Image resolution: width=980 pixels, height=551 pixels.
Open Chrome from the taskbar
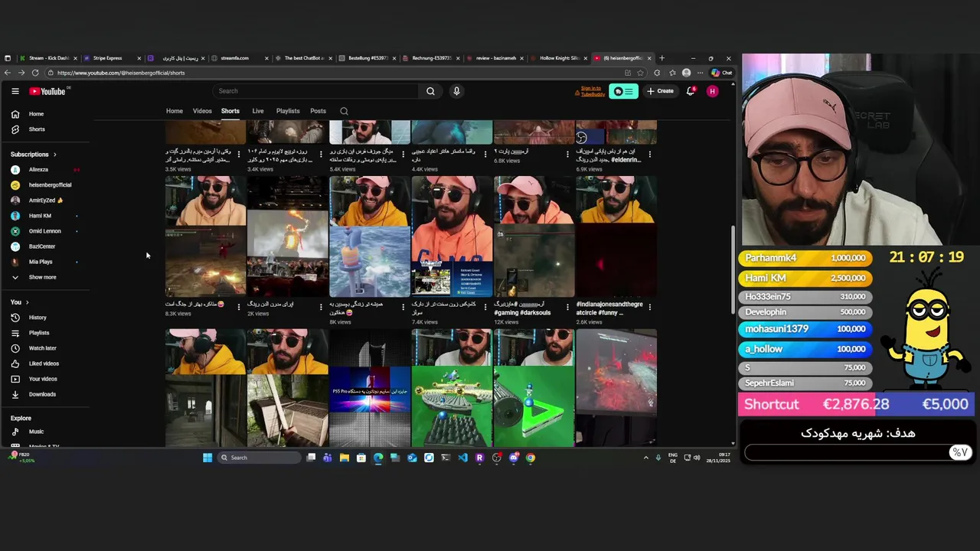531,458
